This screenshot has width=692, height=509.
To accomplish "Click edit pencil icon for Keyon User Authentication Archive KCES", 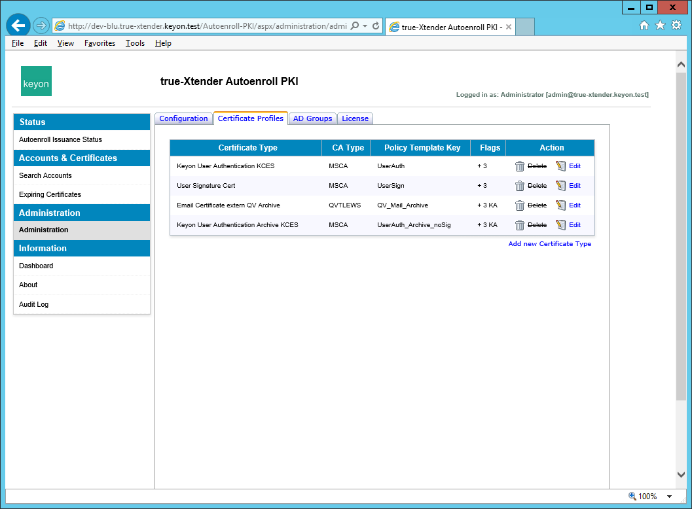I will [560, 225].
